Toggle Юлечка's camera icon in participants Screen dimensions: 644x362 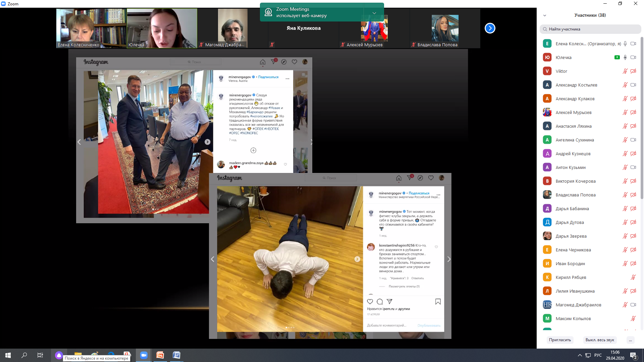tap(633, 57)
